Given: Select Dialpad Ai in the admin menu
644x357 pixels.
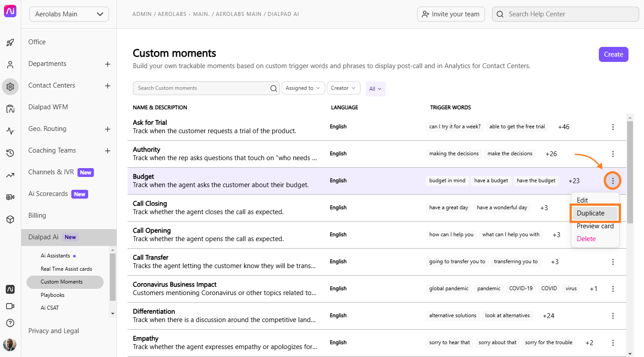Looking at the screenshot, I should coord(69,237).
